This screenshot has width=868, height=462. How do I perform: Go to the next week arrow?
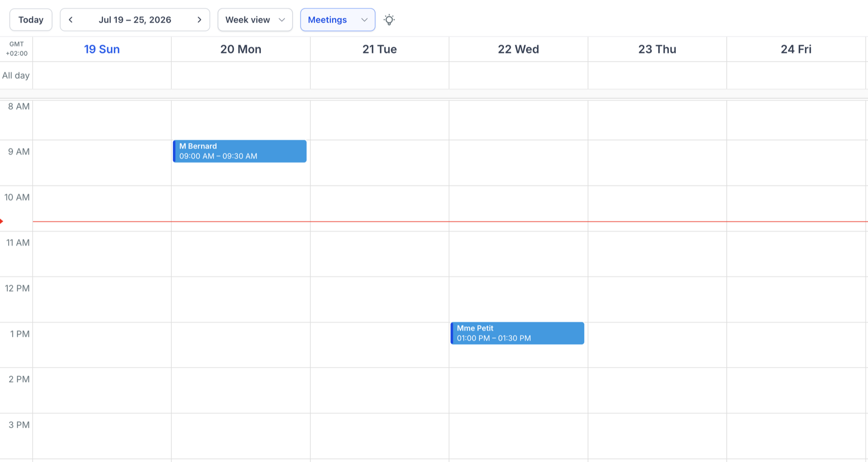pyautogui.click(x=199, y=20)
